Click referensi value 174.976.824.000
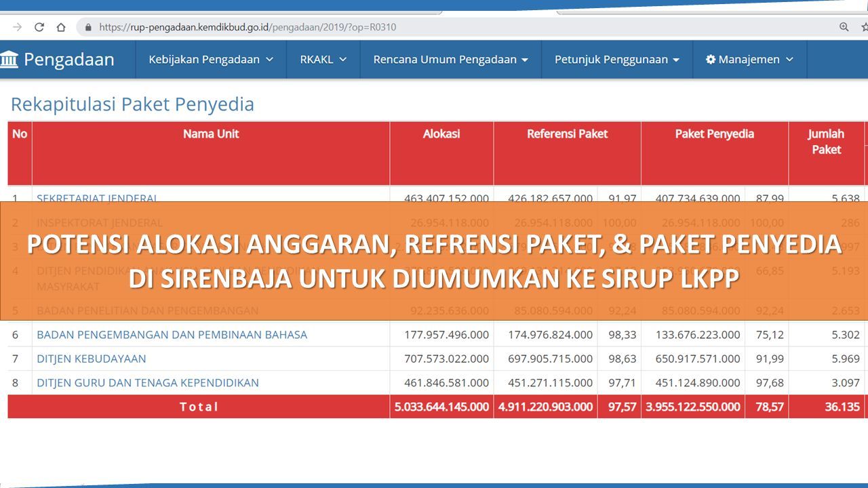 click(x=550, y=335)
